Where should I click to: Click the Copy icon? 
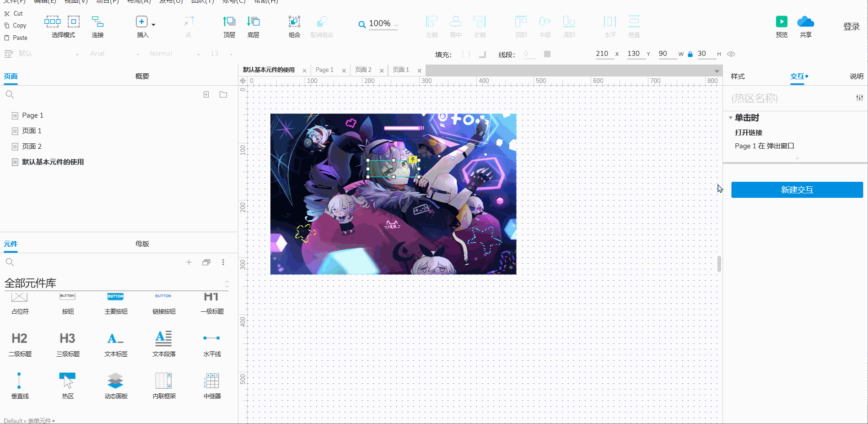[x=7, y=26]
